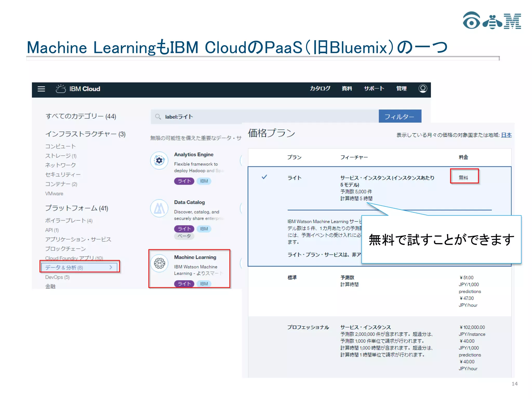This screenshot has width=532, height=399.
Task: Select プラットフォーム (41) category
Action: [77, 208]
